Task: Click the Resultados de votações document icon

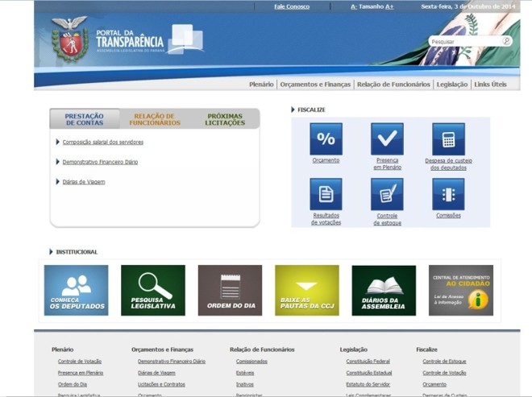Action: [x=326, y=194]
